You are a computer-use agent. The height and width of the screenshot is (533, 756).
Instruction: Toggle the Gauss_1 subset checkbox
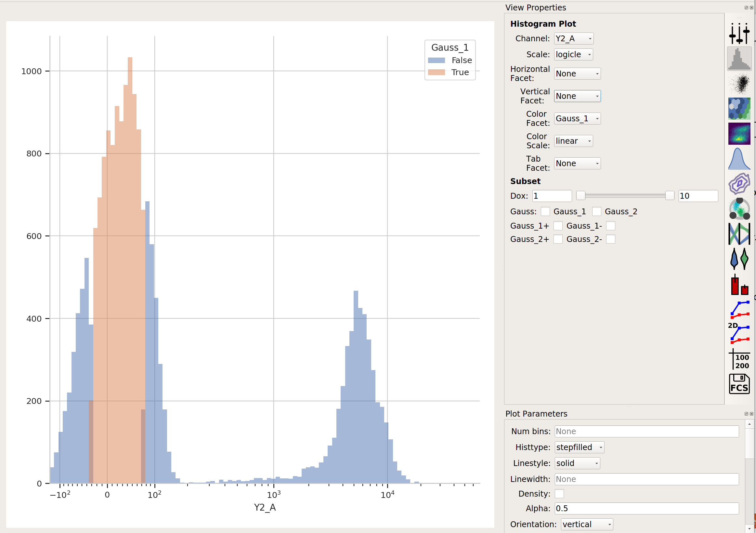[x=545, y=211]
